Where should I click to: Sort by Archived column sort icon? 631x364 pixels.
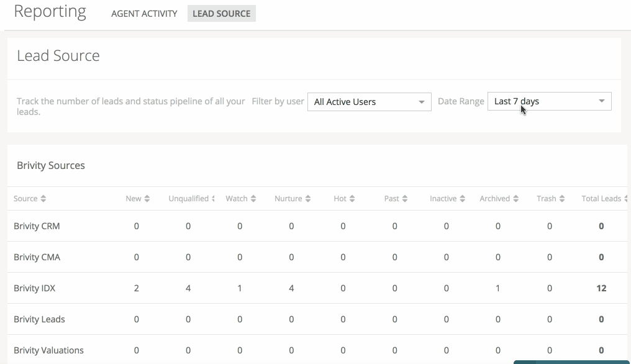(515, 199)
